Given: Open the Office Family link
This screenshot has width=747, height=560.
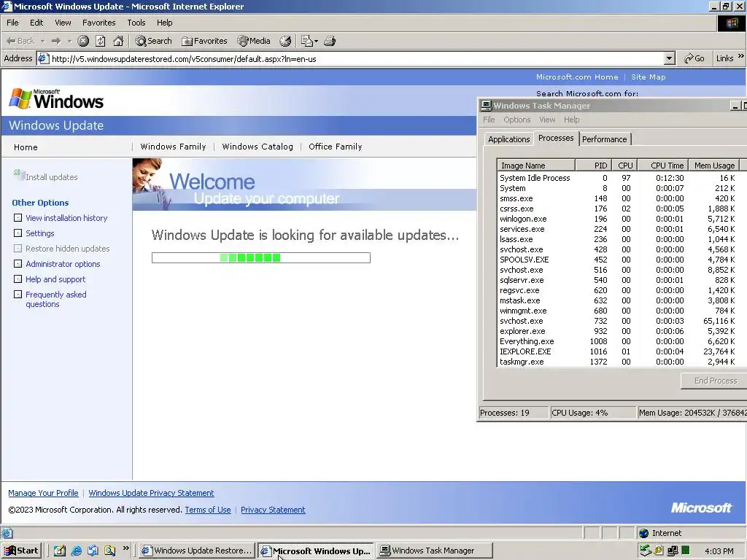Looking at the screenshot, I should coord(335,147).
